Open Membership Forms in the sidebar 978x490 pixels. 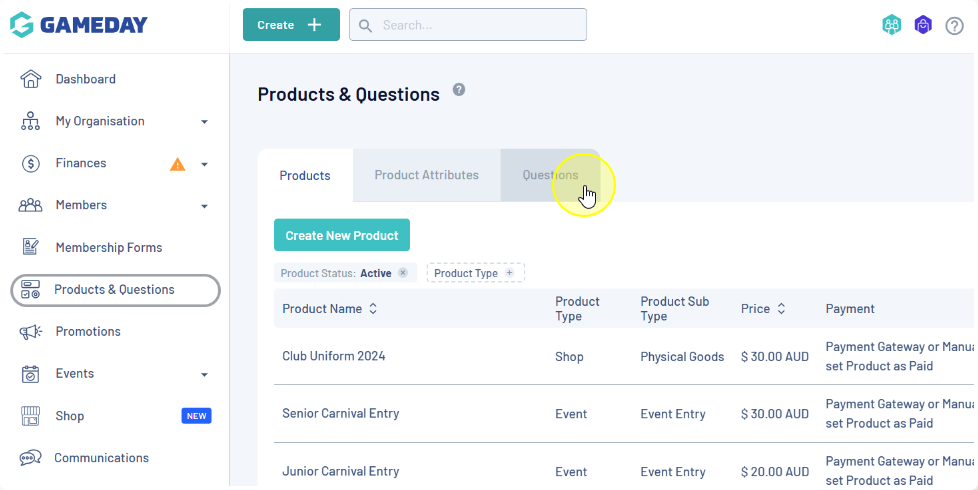click(108, 247)
